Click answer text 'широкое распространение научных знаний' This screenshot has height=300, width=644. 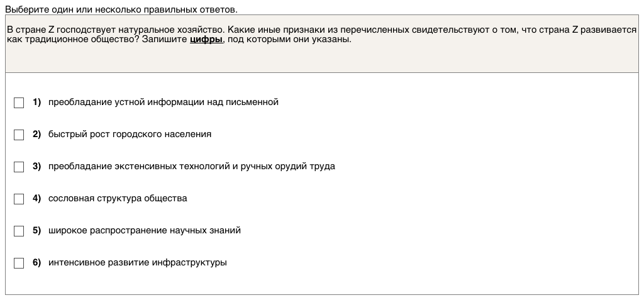pos(144,230)
